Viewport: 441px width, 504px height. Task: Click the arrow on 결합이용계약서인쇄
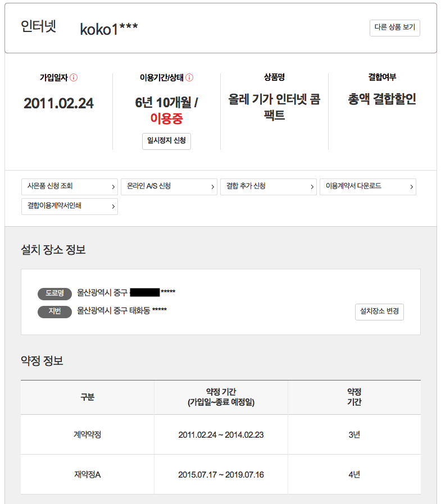[x=113, y=207]
